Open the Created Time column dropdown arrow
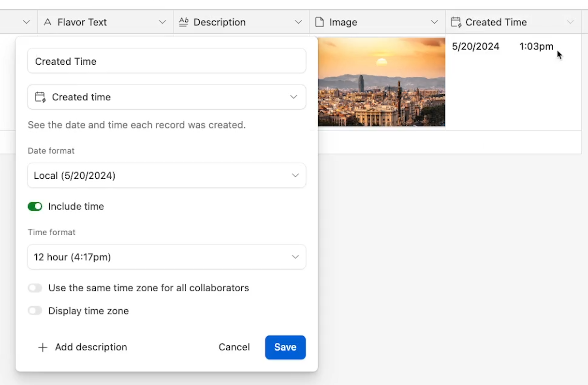 pos(571,22)
